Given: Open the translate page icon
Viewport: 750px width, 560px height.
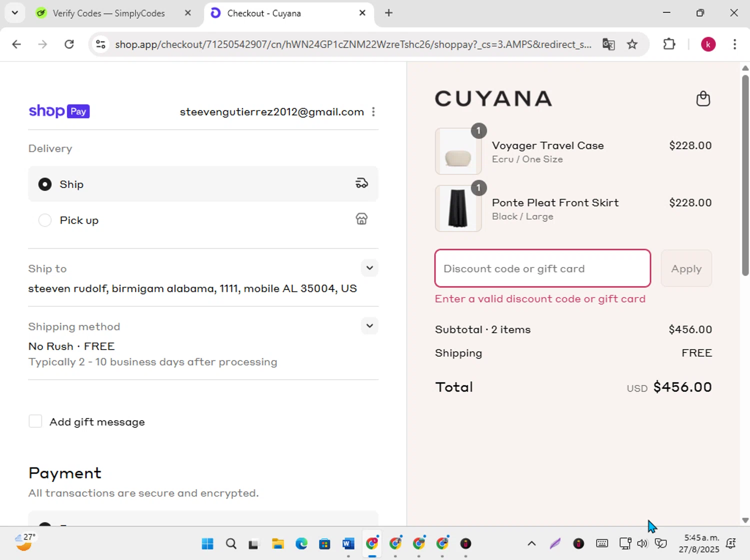Looking at the screenshot, I should click(608, 44).
